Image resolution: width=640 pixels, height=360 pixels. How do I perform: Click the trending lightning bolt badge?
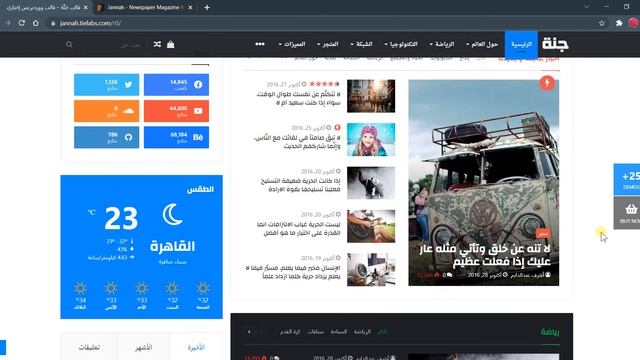tap(547, 83)
